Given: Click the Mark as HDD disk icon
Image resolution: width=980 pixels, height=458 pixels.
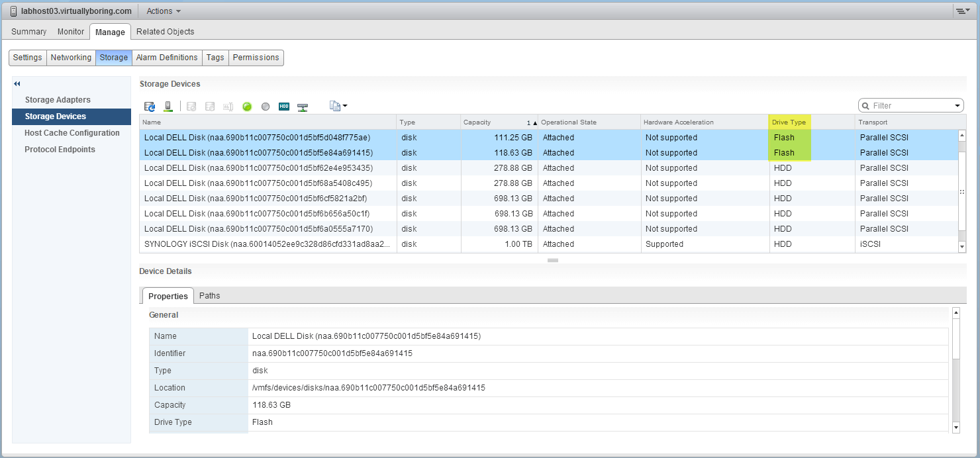Looking at the screenshot, I should pos(283,106).
